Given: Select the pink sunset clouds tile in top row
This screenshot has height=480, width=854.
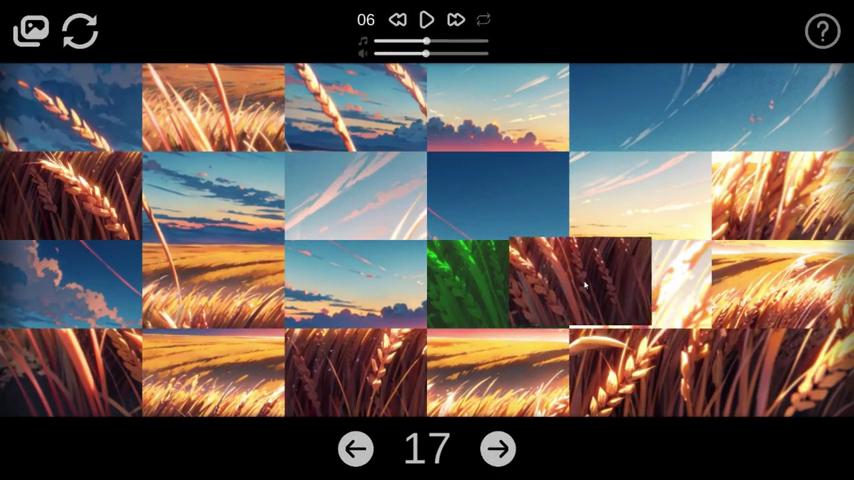Looking at the screenshot, I should pos(498,107).
